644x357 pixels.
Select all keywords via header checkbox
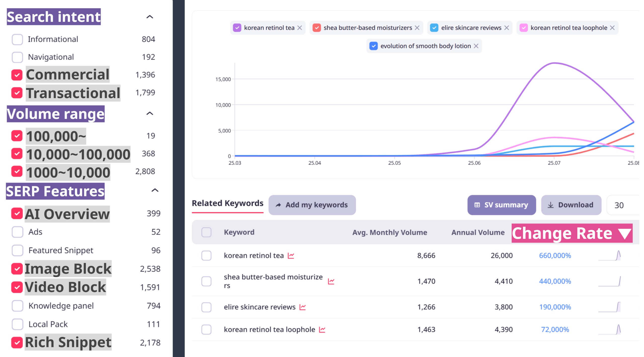pos(206,232)
